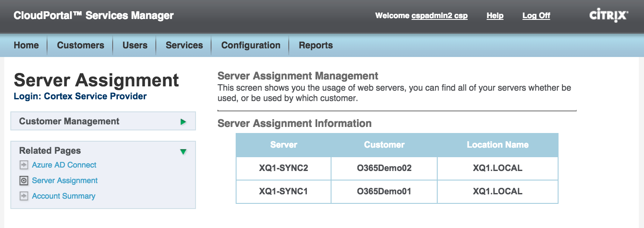Screen dimensions: 644x228
Task: Click the Citrix logo in the header
Action: 609,16
